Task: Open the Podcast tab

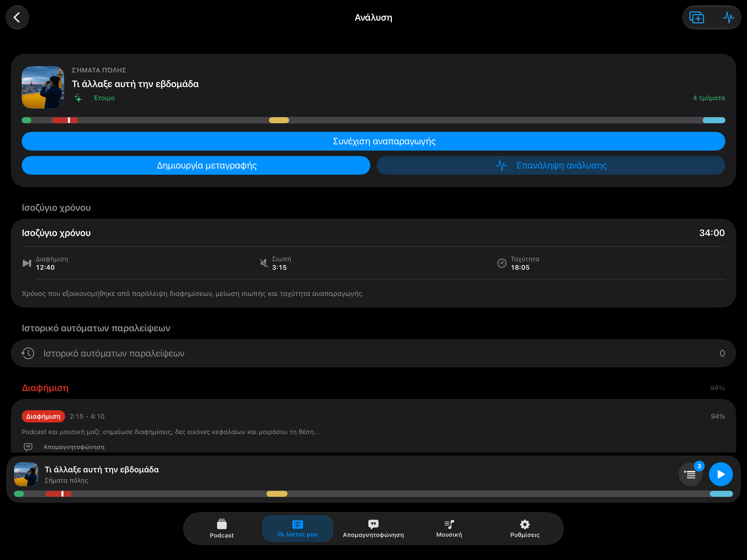Action: pyautogui.click(x=221, y=528)
